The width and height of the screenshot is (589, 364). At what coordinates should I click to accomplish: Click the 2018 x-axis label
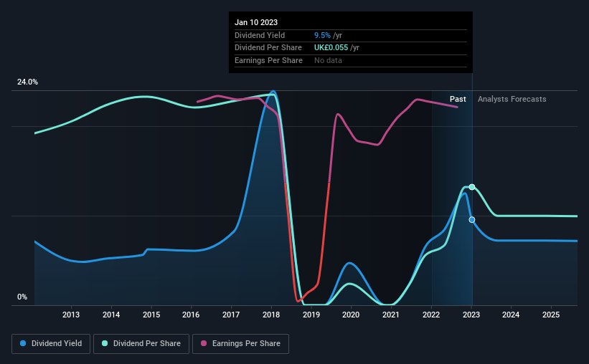pyautogui.click(x=271, y=315)
